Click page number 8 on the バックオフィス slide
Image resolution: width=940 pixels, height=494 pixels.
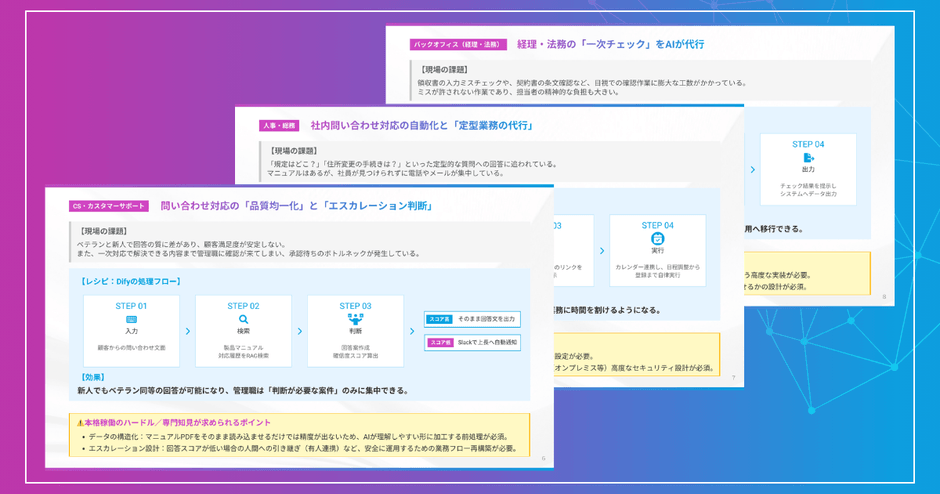(x=884, y=297)
